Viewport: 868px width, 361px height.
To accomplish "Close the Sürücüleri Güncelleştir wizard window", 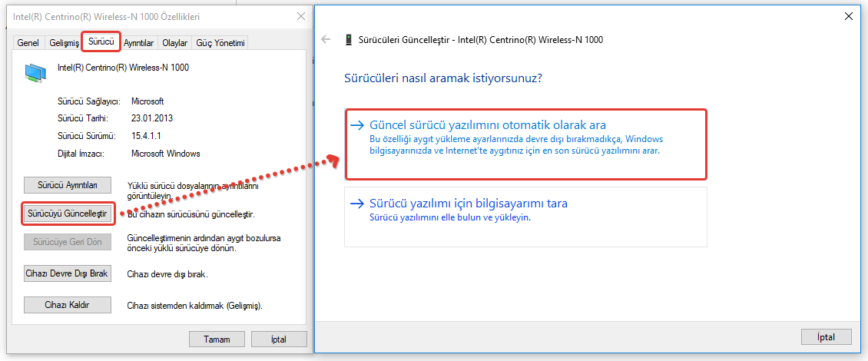I will click(848, 15).
